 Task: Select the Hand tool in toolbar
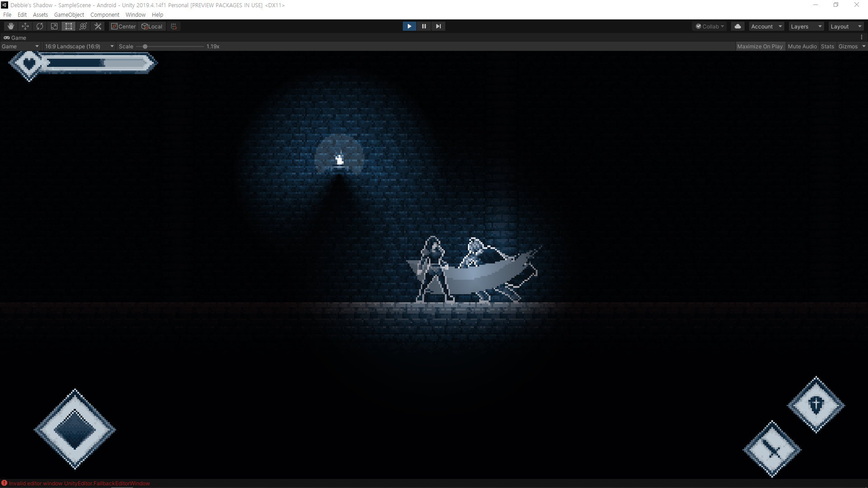pyautogui.click(x=11, y=26)
